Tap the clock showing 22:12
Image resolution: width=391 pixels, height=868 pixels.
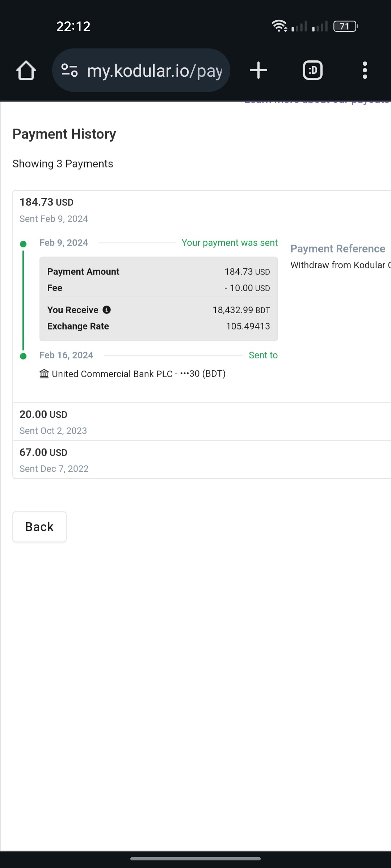73,26
